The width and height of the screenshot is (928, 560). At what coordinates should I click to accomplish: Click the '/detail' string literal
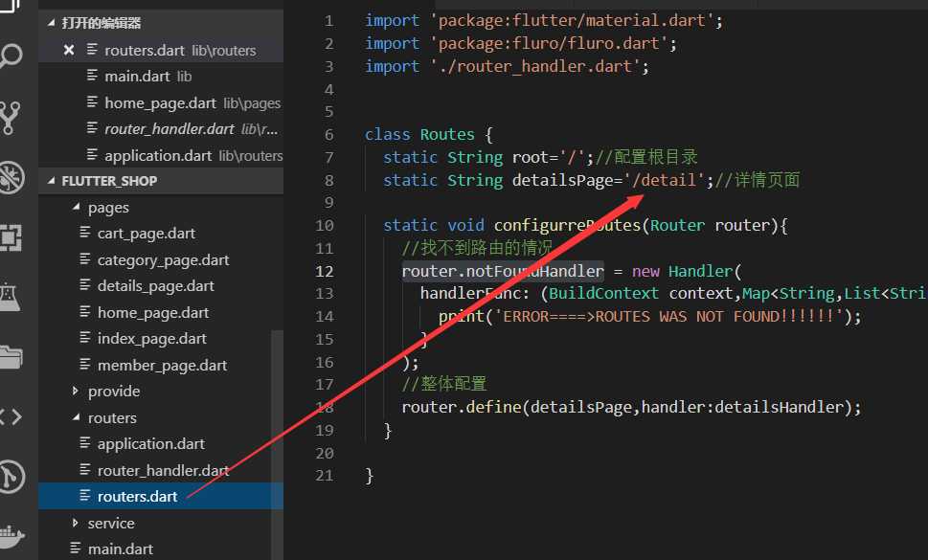coord(664,180)
